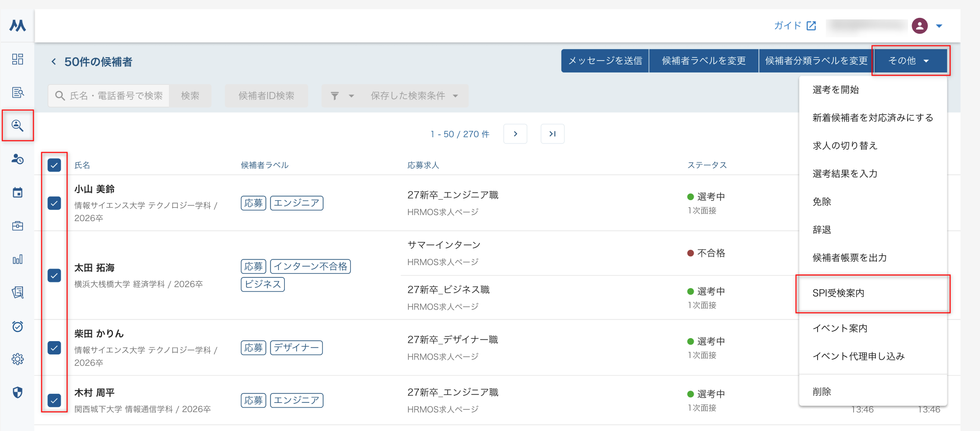
Task: Open the briefcase jobs sidebar icon
Action: click(x=17, y=226)
